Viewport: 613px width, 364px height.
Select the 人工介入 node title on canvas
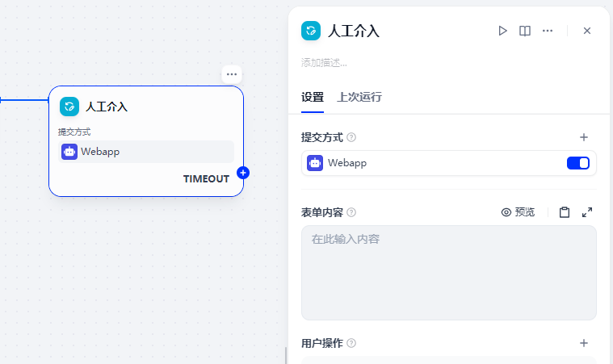(x=107, y=107)
